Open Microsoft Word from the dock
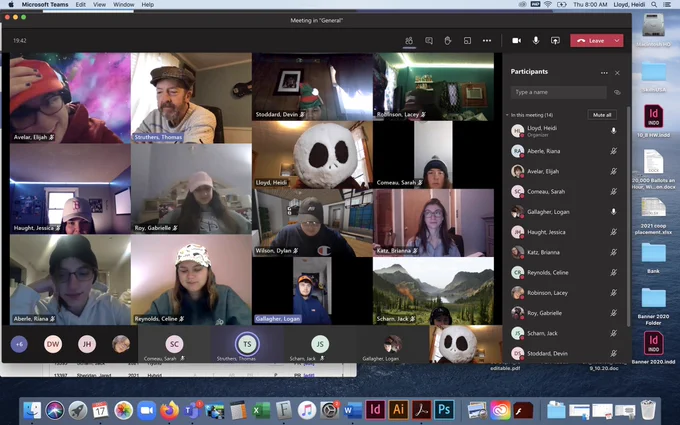 pos(353,410)
